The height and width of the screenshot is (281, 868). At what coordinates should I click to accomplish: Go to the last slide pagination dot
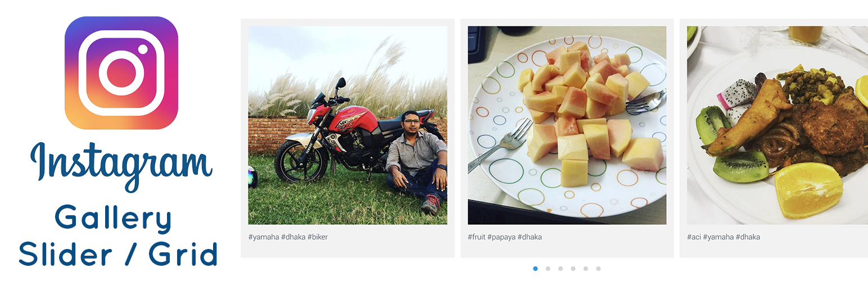(x=599, y=269)
